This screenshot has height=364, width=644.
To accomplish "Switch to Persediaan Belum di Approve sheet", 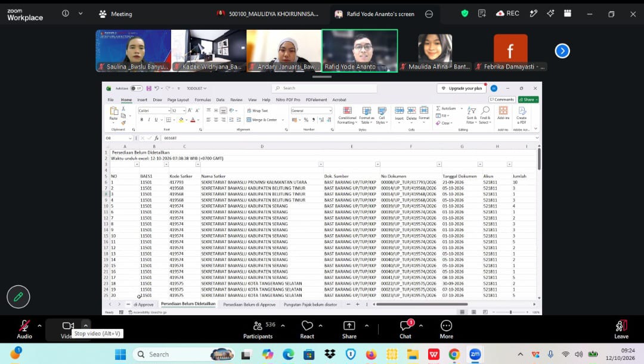I will click(249, 304).
